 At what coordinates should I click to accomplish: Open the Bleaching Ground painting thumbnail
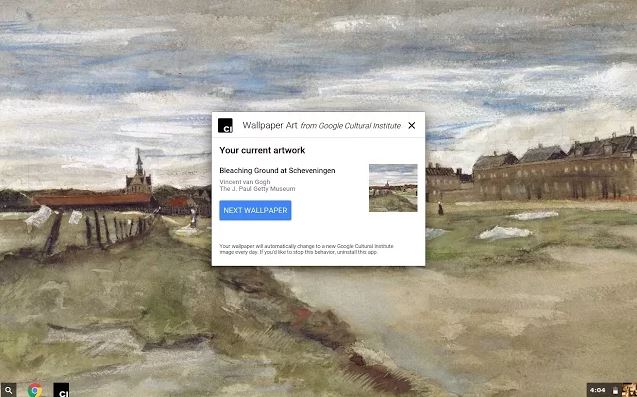[393, 188]
